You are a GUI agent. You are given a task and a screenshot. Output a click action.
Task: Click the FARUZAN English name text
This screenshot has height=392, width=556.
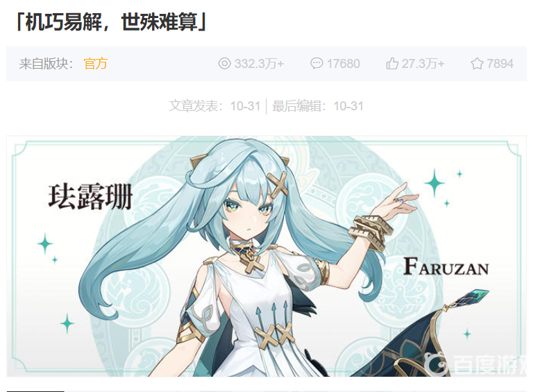pos(446,267)
